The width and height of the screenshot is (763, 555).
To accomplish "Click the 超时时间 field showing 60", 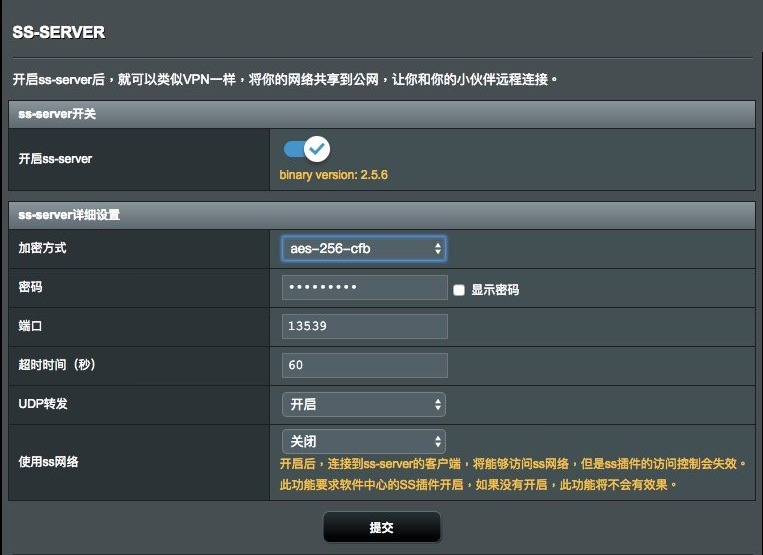I will point(364,365).
